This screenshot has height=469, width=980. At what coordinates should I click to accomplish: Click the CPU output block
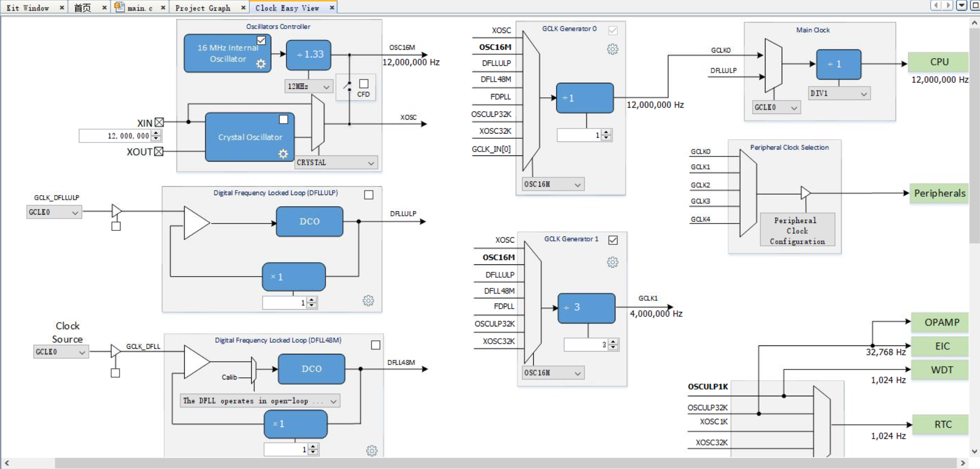939,62
